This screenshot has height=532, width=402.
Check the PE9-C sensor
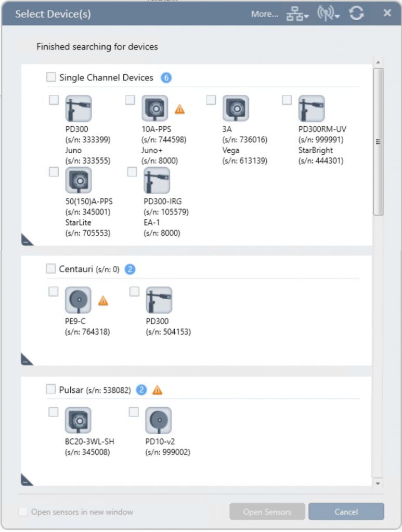point(54,291)
